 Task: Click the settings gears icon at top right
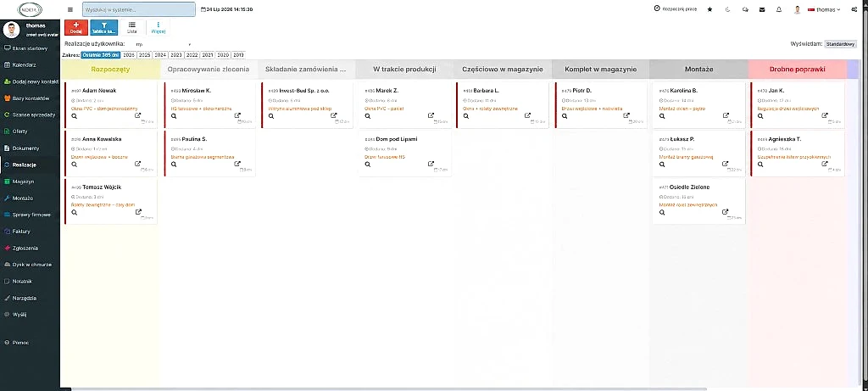[x=854, y=9]
